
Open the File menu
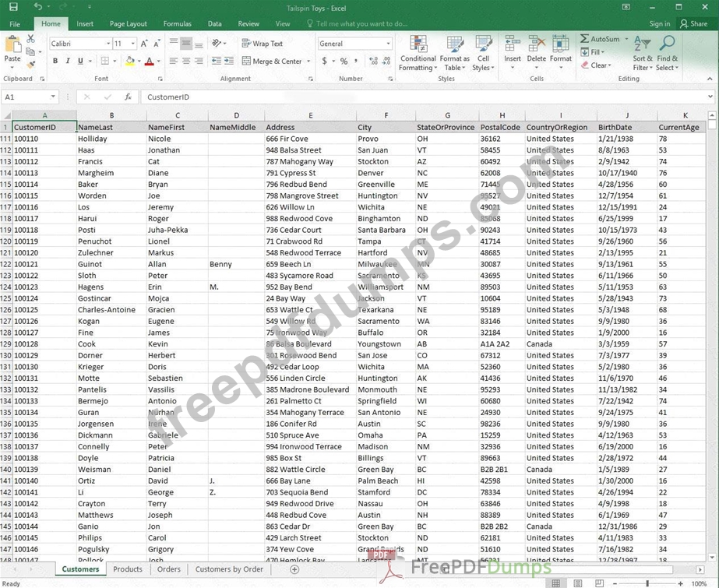tap(15, 24)
